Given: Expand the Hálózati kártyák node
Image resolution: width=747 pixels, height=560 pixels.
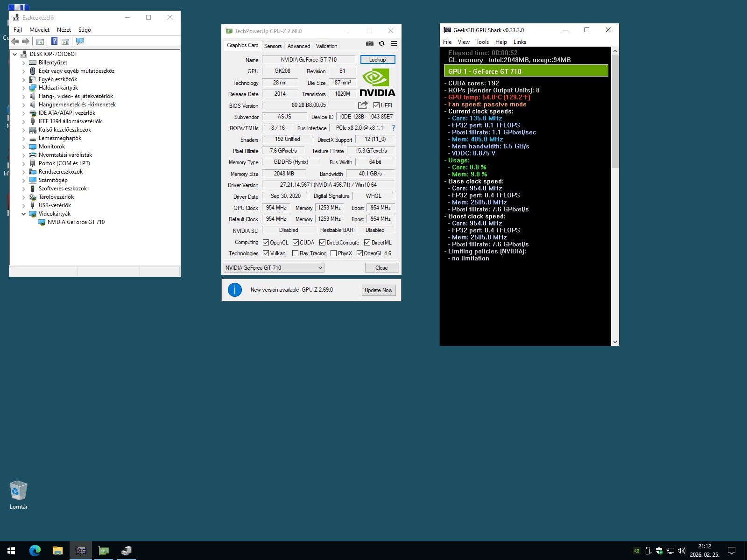Looking at the screenshot, I should point(23,88).
